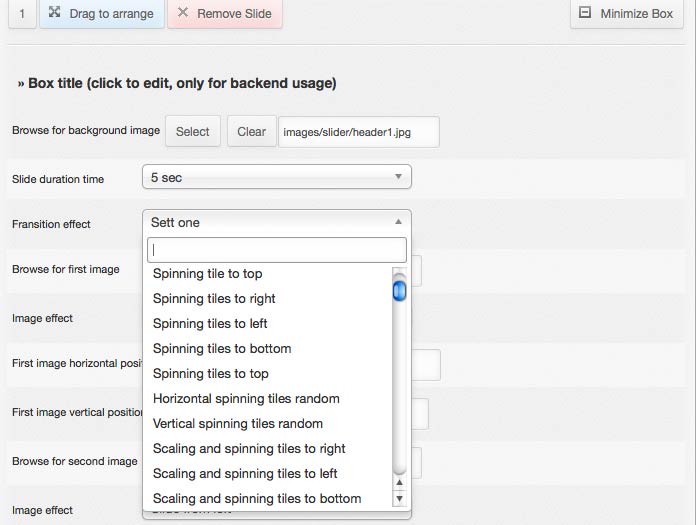This screenshot has height=525, width=700.
Task: Click the images/slider/header1.jpg path field
Action: [358, 131]
